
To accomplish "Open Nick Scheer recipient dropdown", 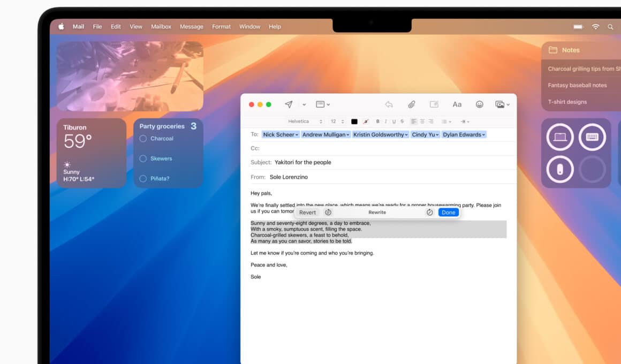I will [281, 135].
